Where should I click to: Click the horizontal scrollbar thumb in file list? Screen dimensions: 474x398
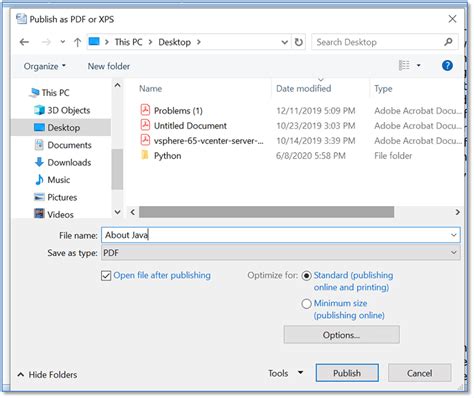[x=266, y=212]
